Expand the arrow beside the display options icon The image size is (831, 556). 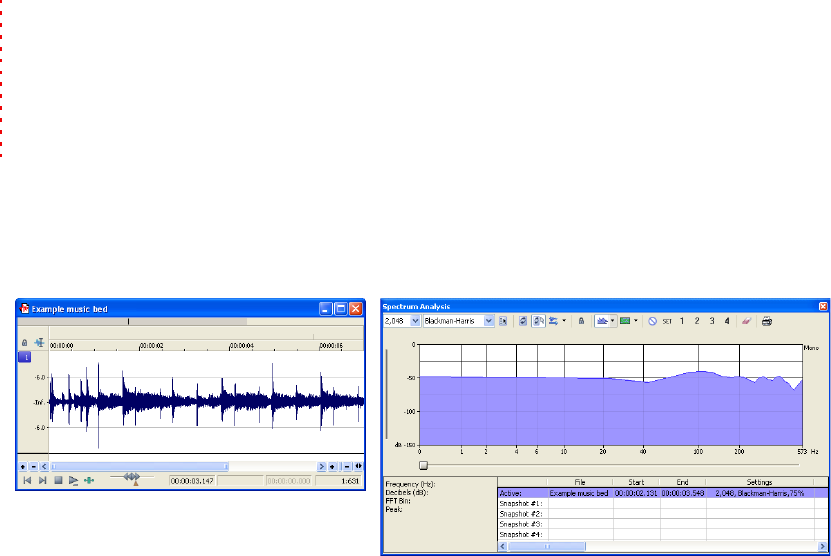pos(564,321)
